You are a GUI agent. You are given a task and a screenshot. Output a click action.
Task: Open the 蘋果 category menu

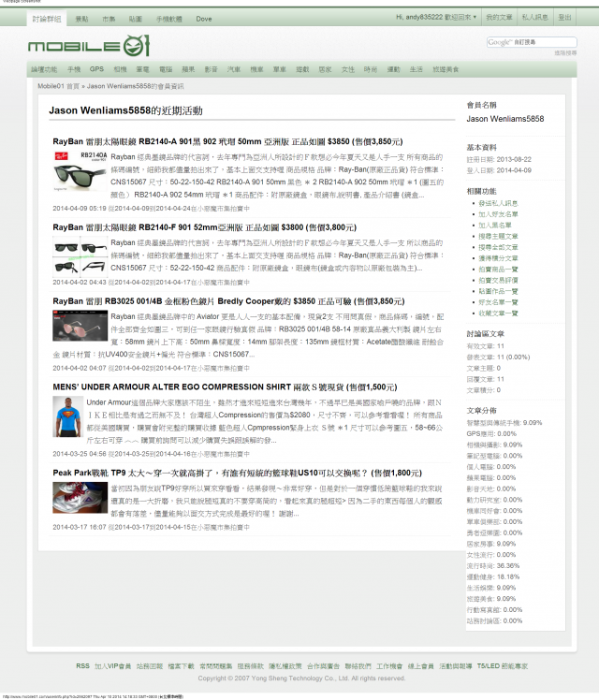(188, 69)
